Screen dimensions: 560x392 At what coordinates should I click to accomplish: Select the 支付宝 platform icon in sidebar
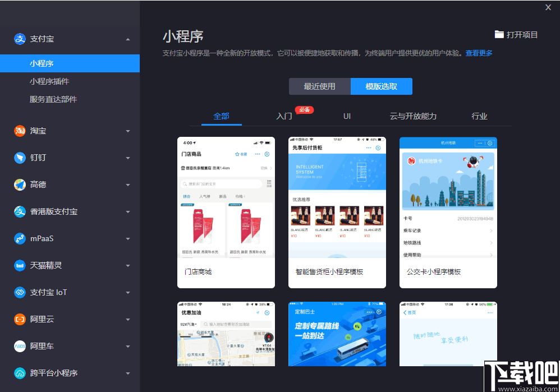19,39
